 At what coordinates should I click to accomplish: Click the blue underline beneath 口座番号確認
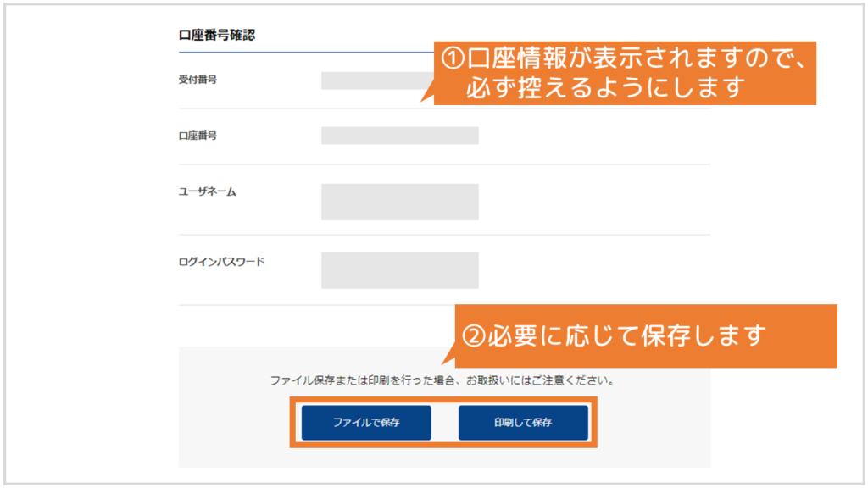pyautogui.click(x=306, y=53)
